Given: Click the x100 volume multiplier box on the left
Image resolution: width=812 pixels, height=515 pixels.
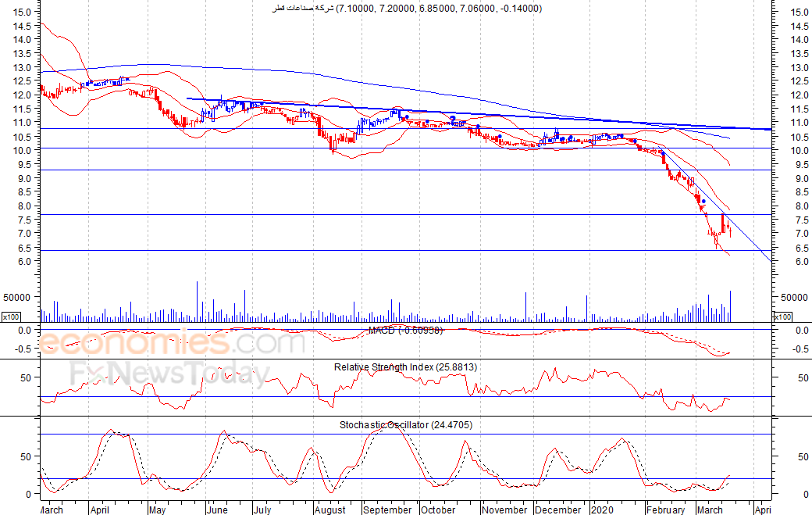Looking at the screenshot, I should click(11, 317).
